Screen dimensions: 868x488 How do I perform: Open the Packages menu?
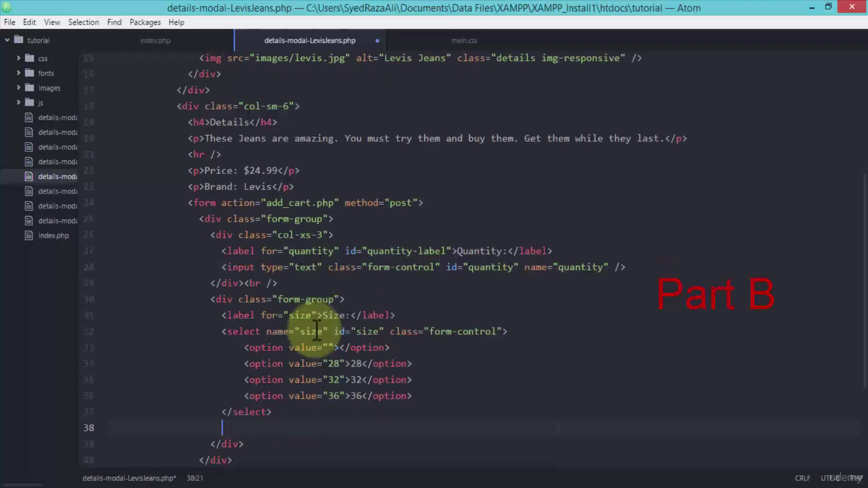145,22
